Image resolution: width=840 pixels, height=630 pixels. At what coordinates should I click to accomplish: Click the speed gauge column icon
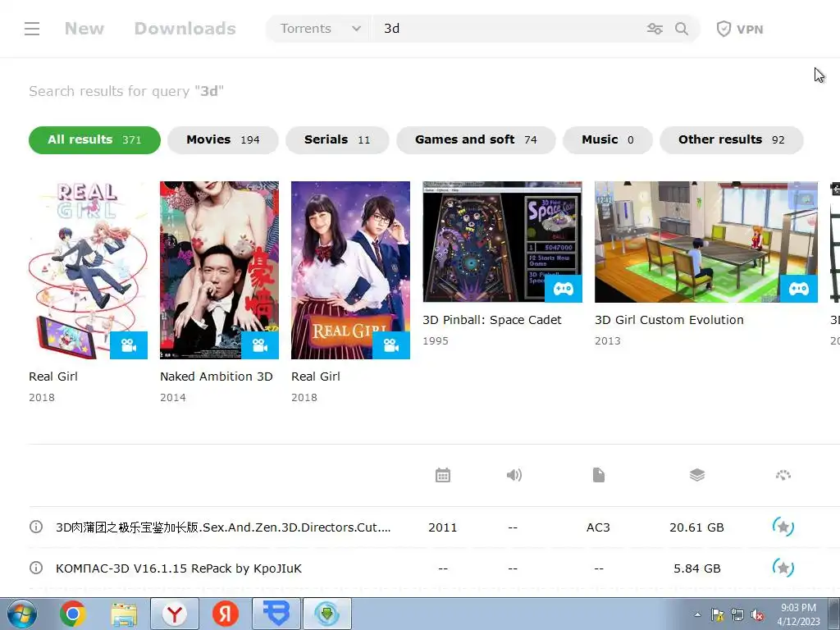783,475
